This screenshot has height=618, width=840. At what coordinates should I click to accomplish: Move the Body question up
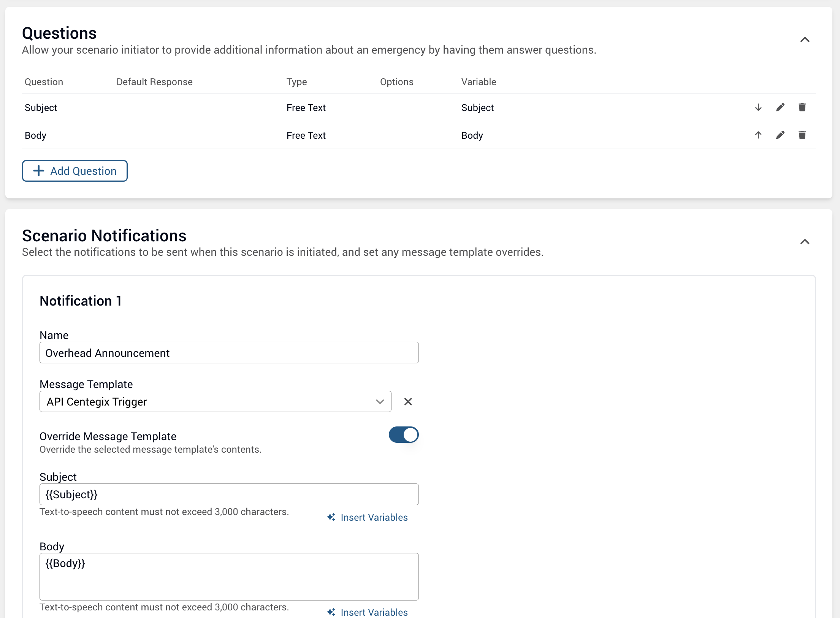click(x=758, y=135)
